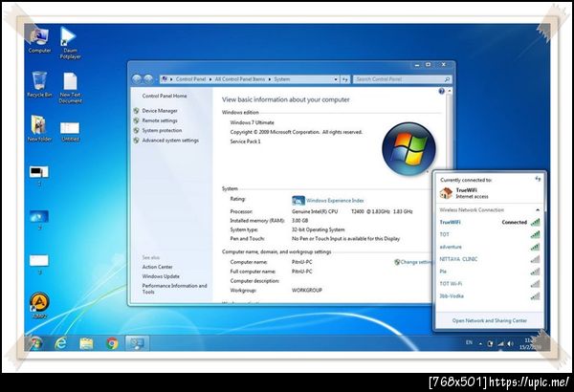The height and width of the screenshot is (392, 574).
Task: Click the Windows 7 Ultimate edition text
Action: click(252, 122)
